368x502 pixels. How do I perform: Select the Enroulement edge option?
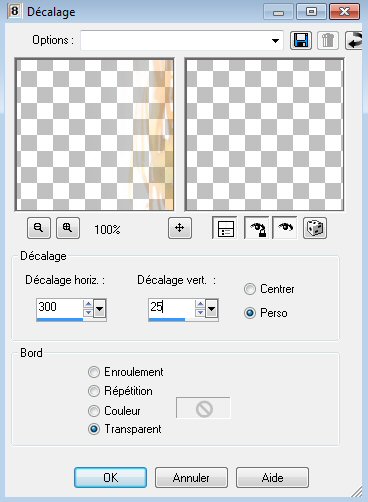pyautogui.click(x=94, y=372)
